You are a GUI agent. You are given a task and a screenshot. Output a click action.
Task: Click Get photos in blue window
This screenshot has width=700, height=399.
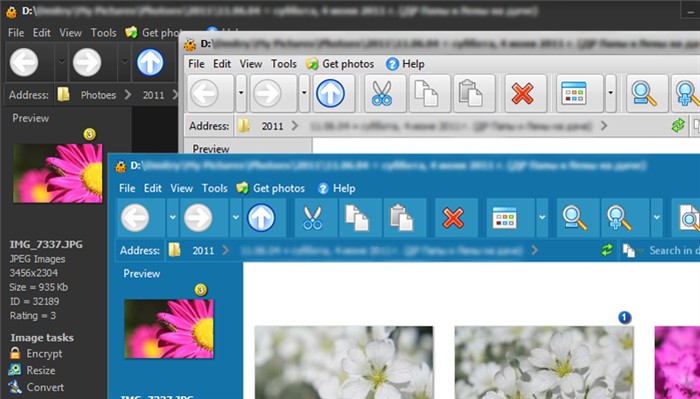271,188
